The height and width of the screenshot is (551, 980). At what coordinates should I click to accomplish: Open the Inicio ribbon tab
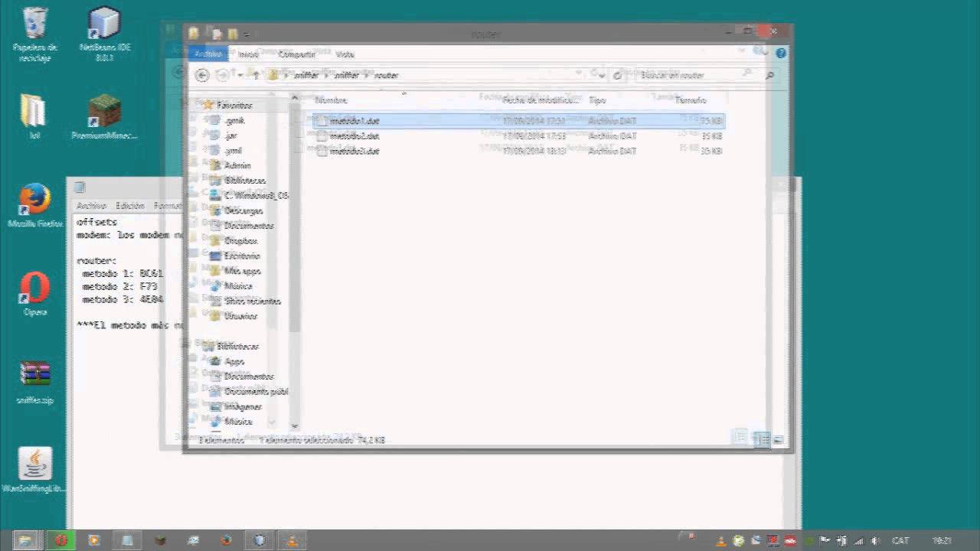(248, 54)
